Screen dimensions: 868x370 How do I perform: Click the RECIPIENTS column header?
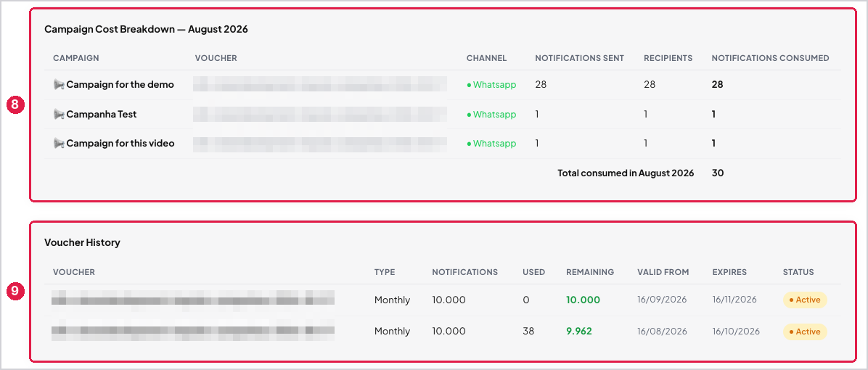[668, 58]
